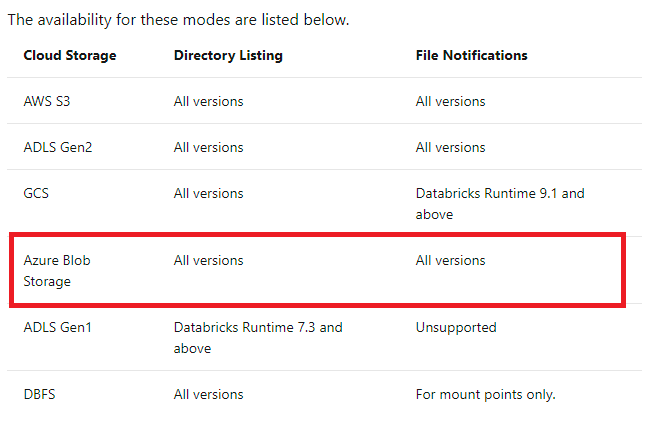Click the File Notifications column header
This screenshot has height=439, width=663.
(471, 55)
